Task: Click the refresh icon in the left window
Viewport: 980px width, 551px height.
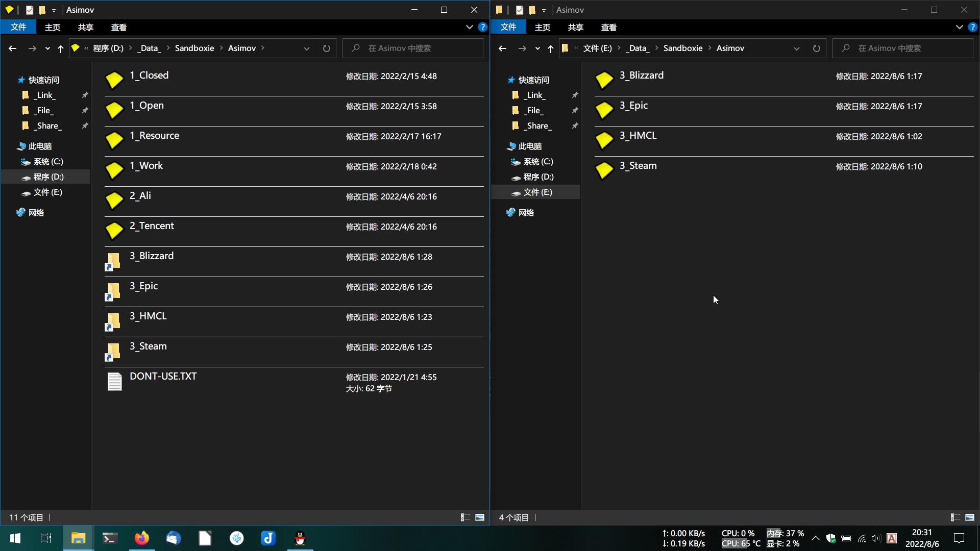Action: [x=326, y=48]
